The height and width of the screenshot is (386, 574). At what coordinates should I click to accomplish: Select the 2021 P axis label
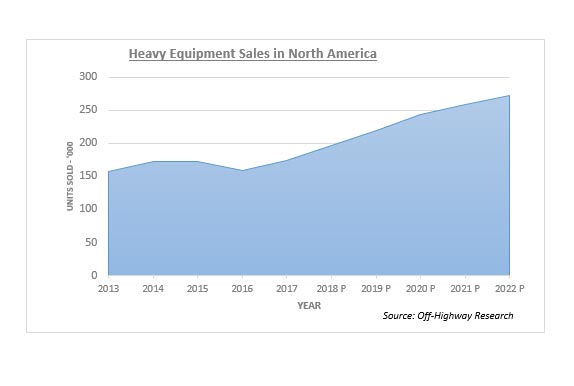click(x=465, y=289)
